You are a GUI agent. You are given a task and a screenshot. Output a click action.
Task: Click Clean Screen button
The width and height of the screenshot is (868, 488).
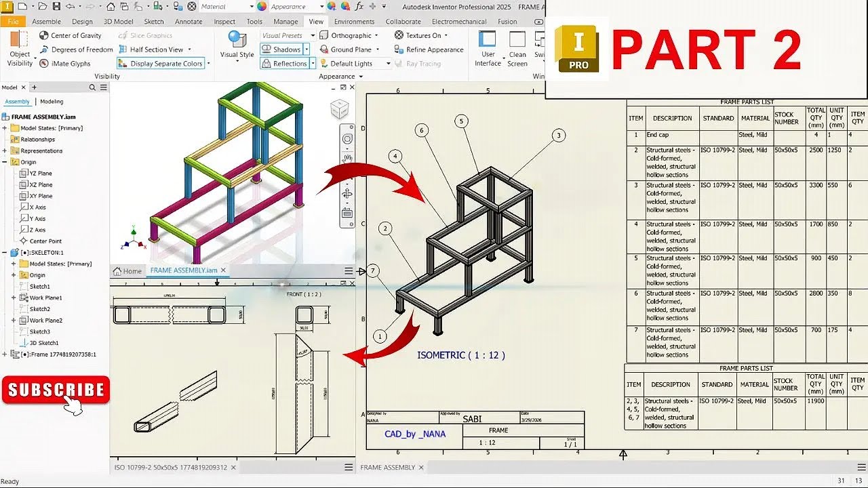click(x=517, y=49)
